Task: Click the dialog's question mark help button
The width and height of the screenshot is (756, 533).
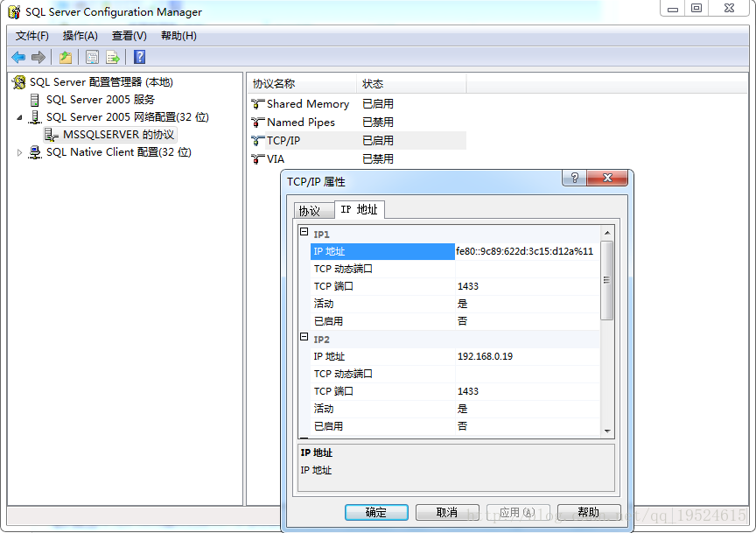Action: 574,178
